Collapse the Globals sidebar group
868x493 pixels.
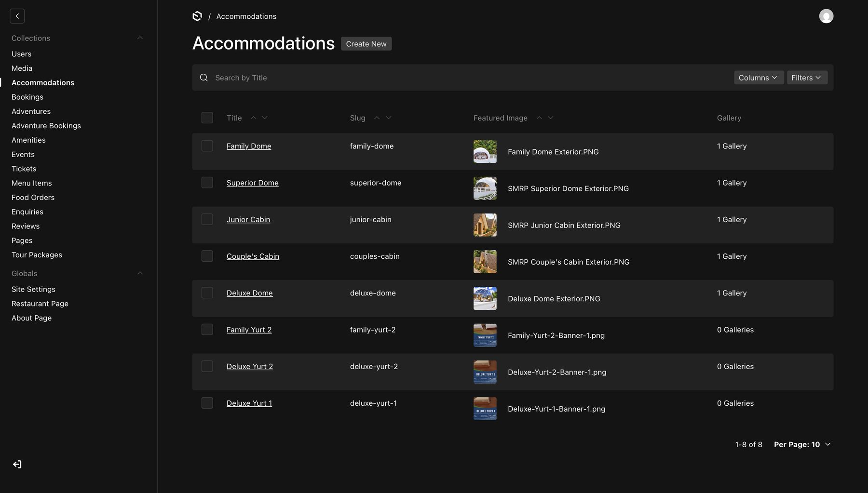point(140,273)
